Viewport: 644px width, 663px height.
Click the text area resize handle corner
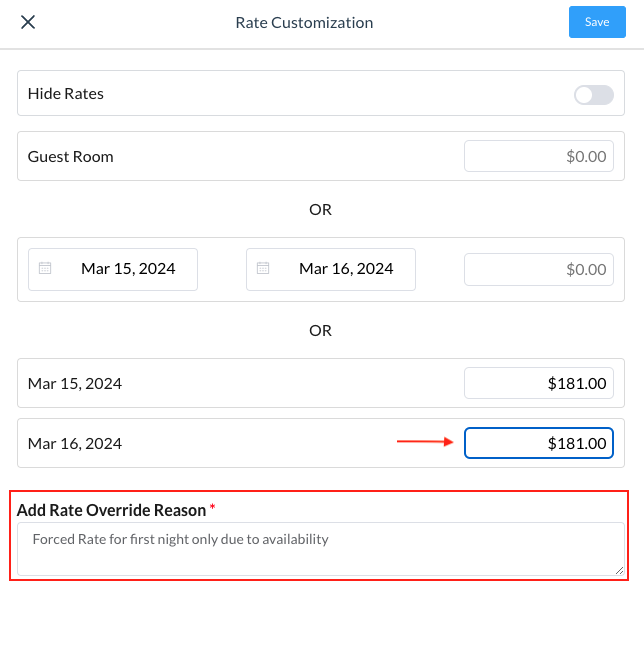click(x=619, y=570)
